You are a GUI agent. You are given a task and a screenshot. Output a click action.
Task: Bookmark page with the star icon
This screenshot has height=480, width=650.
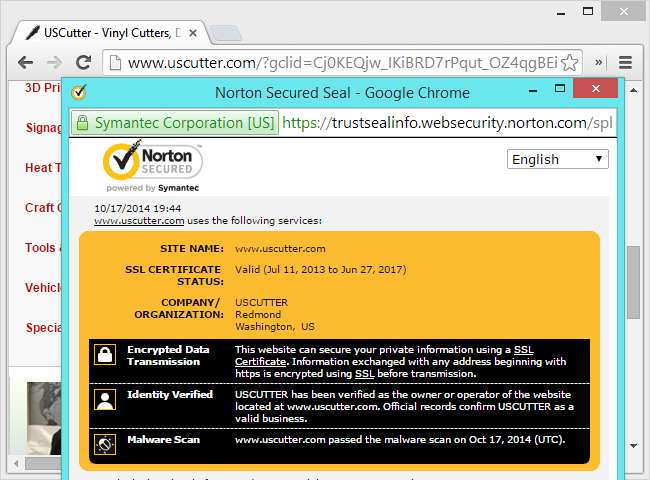[570, 62]
